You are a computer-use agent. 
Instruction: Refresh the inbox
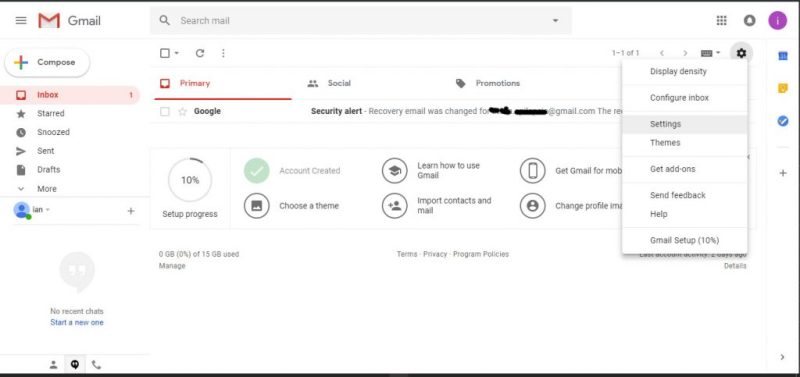(x=200, y=53)
